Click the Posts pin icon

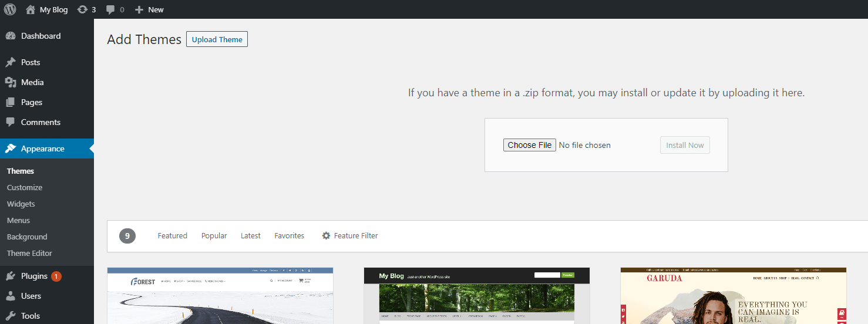click(x=11, y=62)
